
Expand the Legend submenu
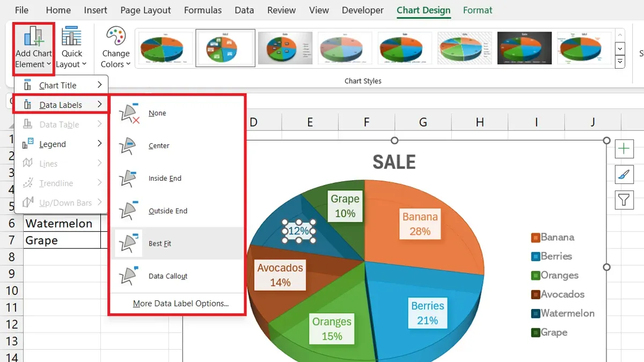coord(62,144)
